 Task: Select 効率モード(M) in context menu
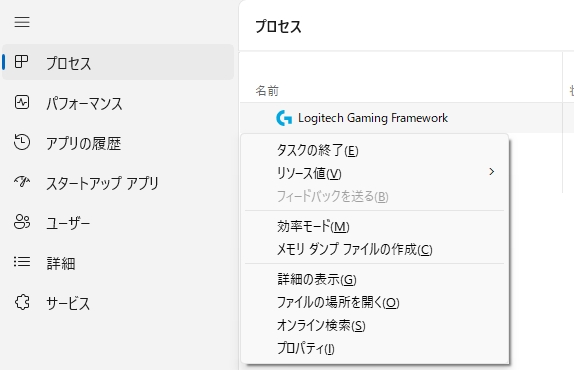(x=375, y=227)
